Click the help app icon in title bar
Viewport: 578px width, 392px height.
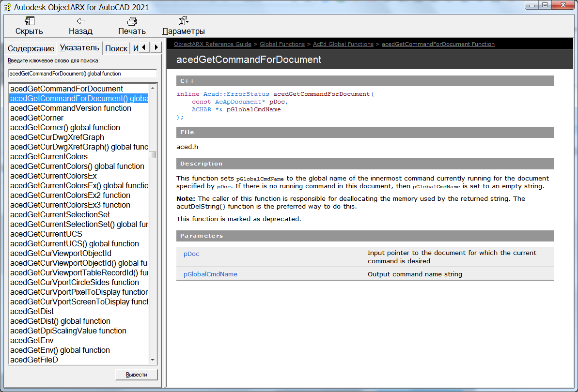coord(7,7)
